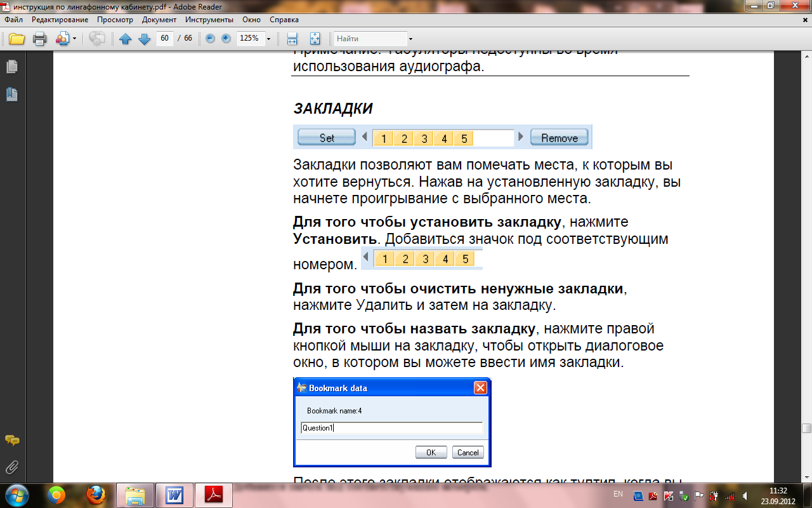
Task: Switch to Microsoft Word in the taskbar
Action: tap(173, 495)
